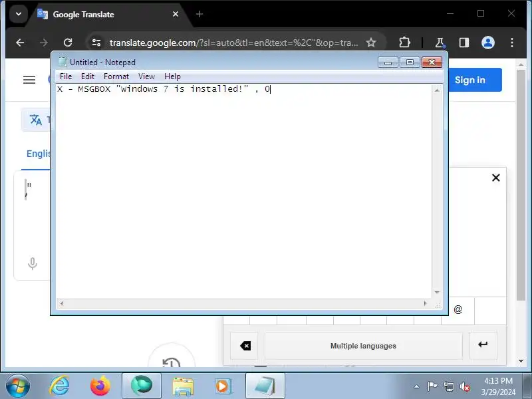Screen dimensions: 532x399
Task: Click Chrome page scrollbar thumb
Action: pos(521,185)
